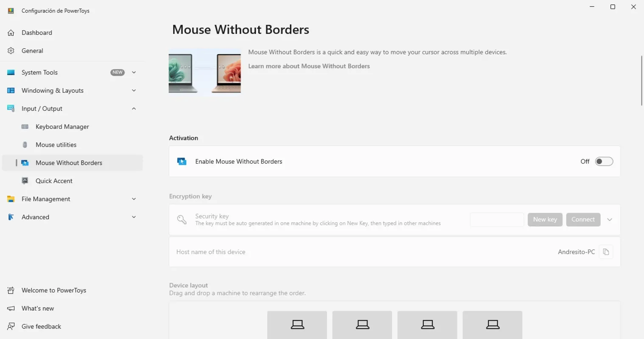Image resolution: width=644 pixels, height=339 pixels.
Task: Expand the System Tools section chevron
Action: click(134, 72)
